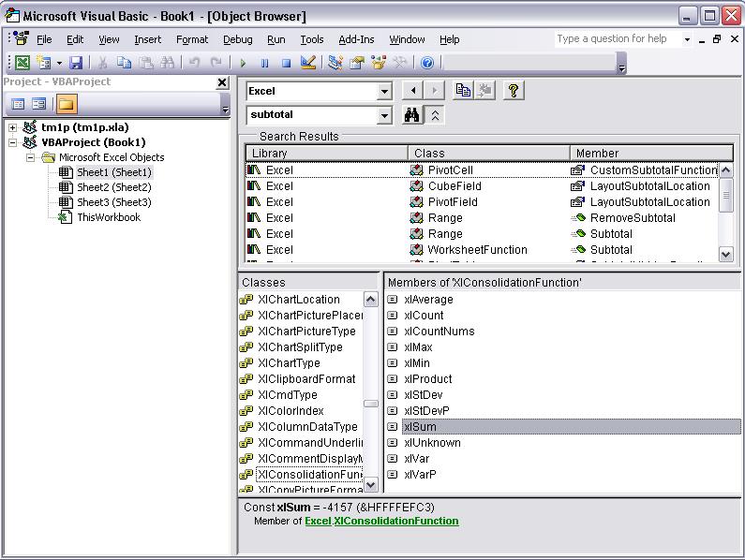Open Object Browser toolbar icon
The width and height of the screenshot is (745, 560).
pyautogui.click(x=379, y=62)
